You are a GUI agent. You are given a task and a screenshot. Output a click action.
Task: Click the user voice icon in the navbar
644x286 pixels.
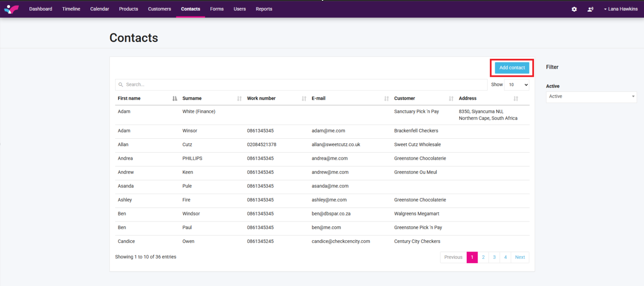click(590, 9)
